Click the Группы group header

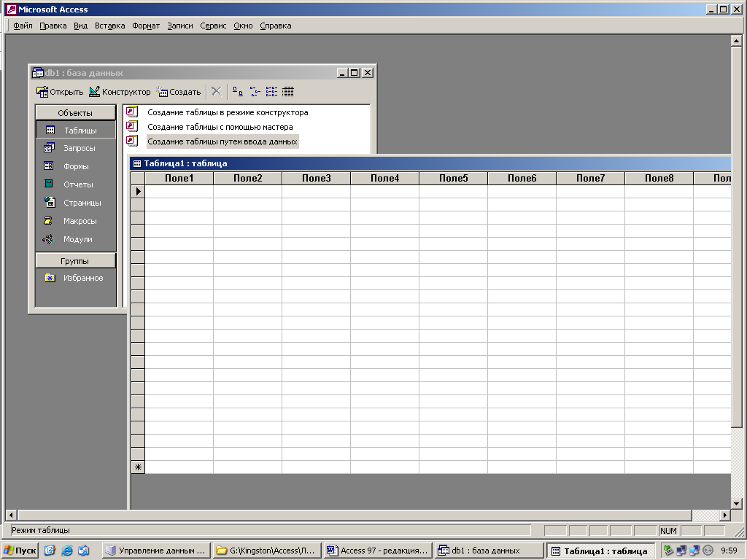point(75,261)
